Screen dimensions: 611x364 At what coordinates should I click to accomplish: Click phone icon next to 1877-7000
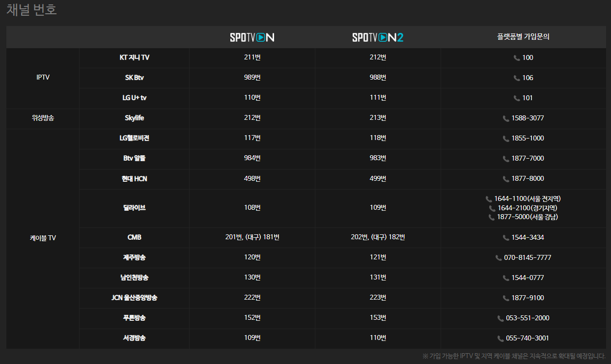[x=506, y=159]
